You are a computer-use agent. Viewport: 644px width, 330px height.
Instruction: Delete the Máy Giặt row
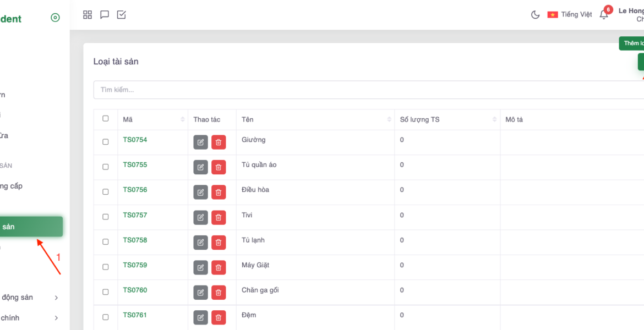click(219, 268)
